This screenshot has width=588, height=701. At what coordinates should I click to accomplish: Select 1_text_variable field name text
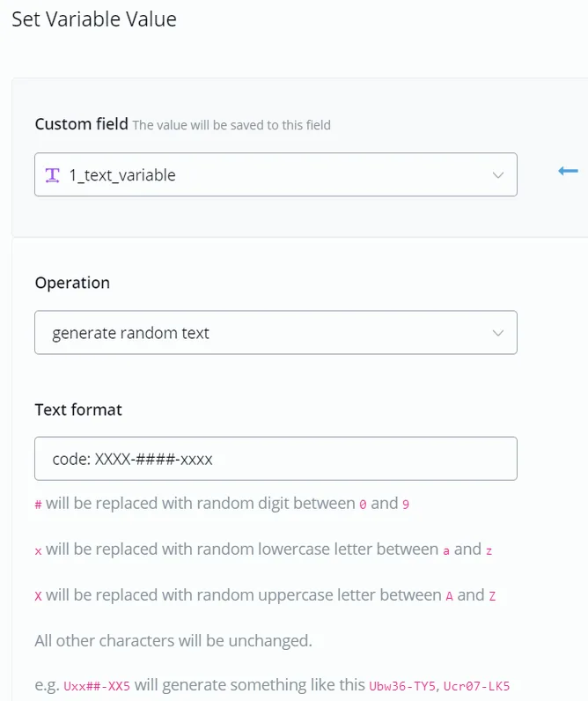click(x=122, y=175)
